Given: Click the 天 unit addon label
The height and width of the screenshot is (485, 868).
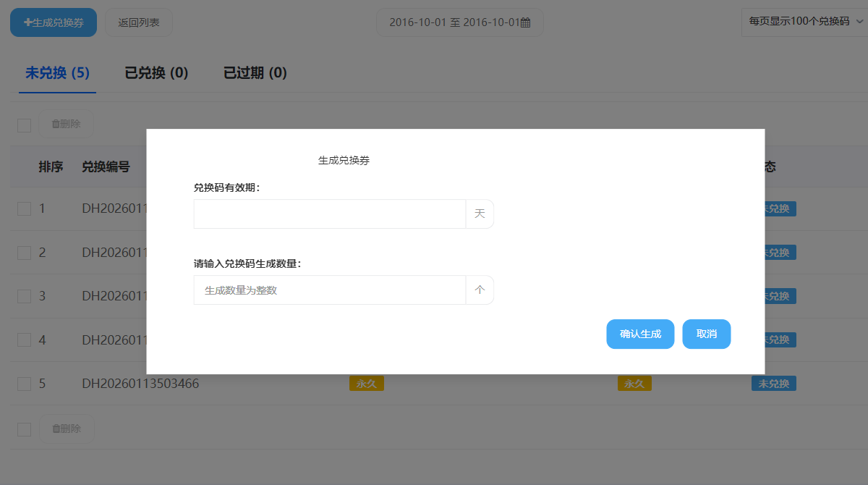Looking at the screenshot, I should pyautogui.click(x=480, y=214).
